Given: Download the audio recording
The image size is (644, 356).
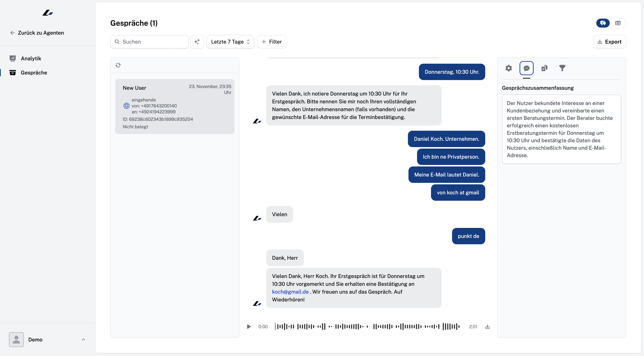Looking at the screenshot, I should pos(487,327).
